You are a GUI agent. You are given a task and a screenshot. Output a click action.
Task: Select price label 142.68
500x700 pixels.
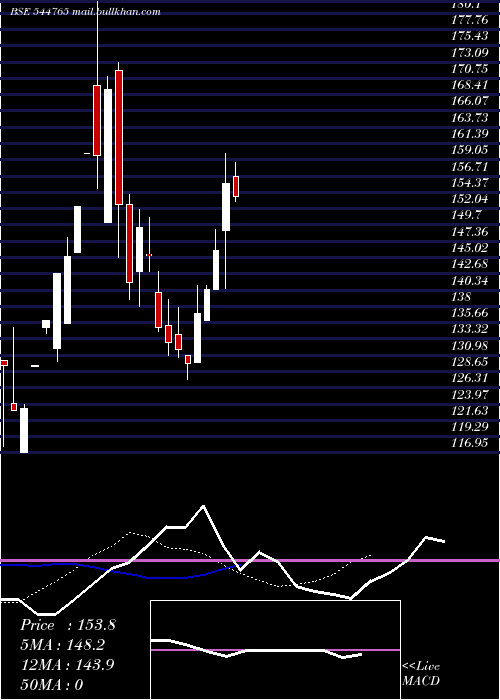click(469, 264)
